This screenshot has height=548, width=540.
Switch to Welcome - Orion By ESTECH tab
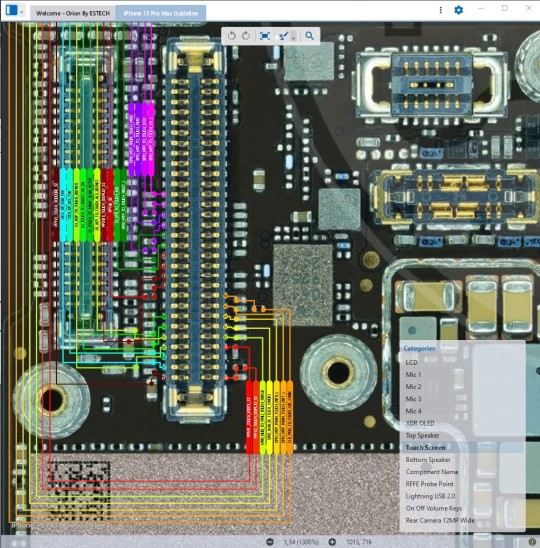(x=73, y=13)
